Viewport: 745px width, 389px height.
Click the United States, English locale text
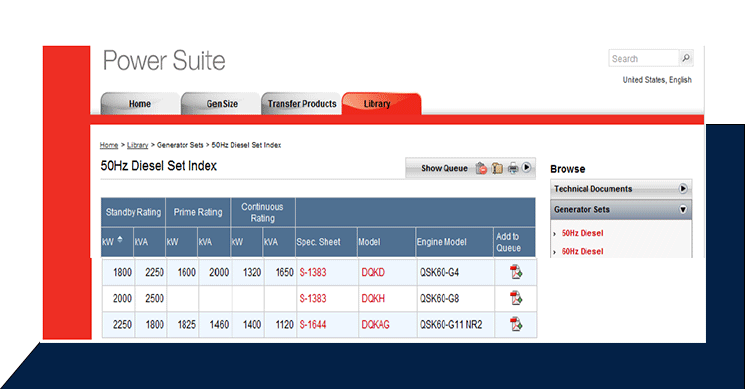point(657,80)
